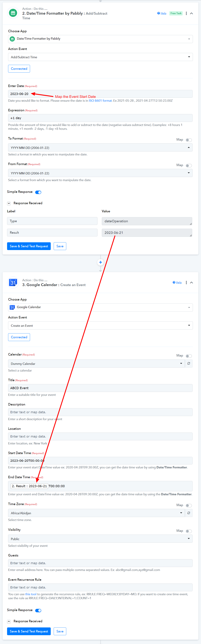The image size is (201, 644).
Task: Toggle Map switch for Calendar
Action: pyautogui.click(x=189, y=356)
